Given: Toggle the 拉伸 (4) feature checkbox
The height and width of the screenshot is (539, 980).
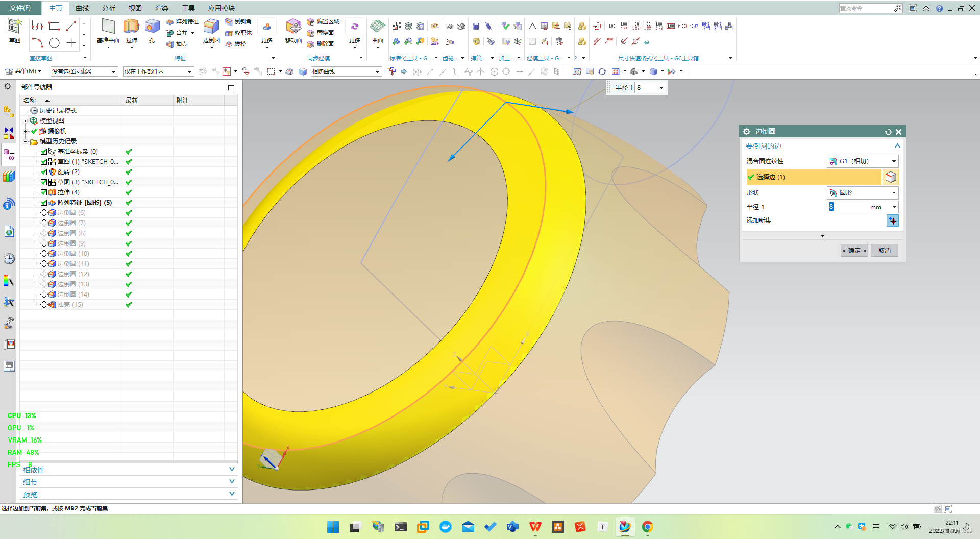Looking at the screenshot, I should click(x=44, y=192).
